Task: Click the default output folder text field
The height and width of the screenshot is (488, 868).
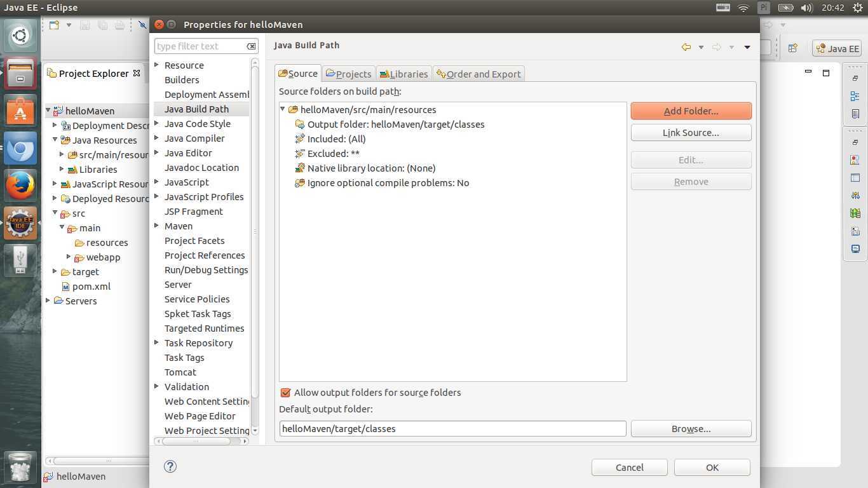Action: point(452,429)
